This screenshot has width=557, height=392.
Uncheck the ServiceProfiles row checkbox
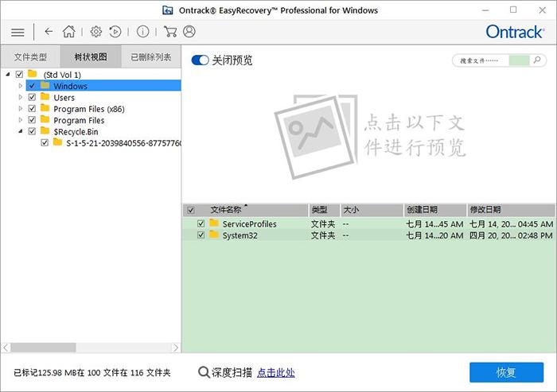(201, 223)
